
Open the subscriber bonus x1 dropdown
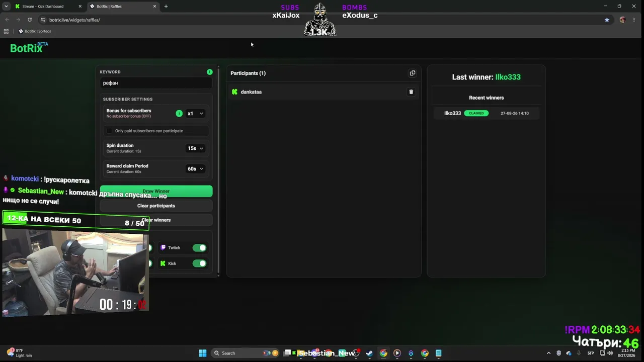(x=195, y=114)
